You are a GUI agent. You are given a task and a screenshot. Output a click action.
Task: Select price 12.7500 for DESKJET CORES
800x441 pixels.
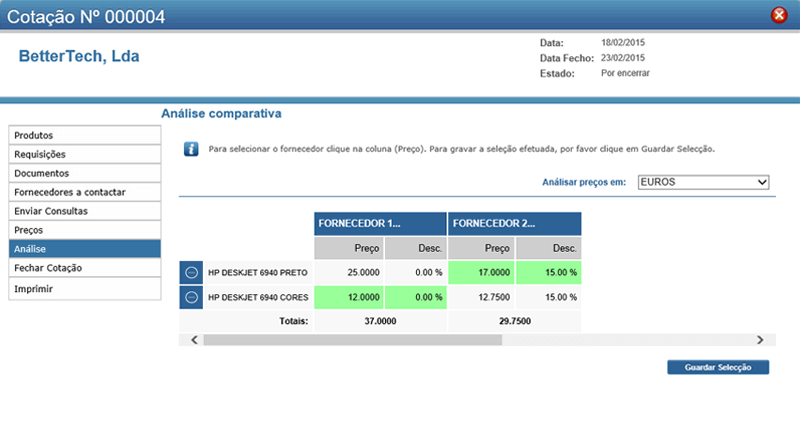tap(482, 297)
